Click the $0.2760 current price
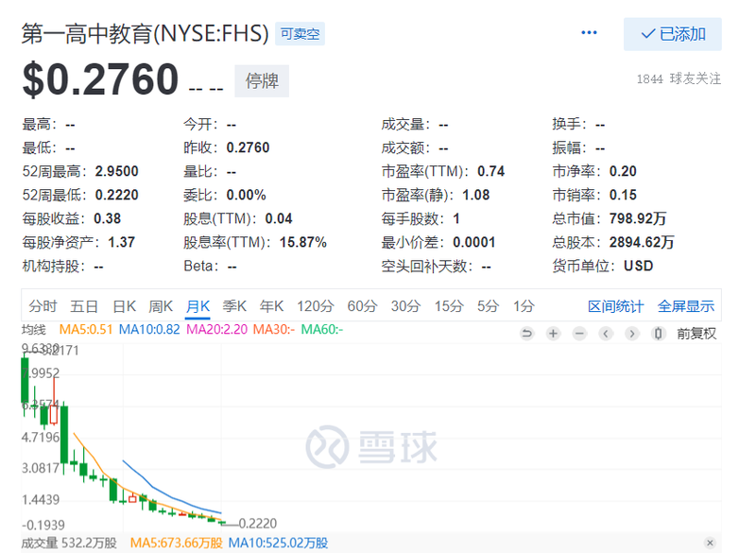 tap(100, 79)
